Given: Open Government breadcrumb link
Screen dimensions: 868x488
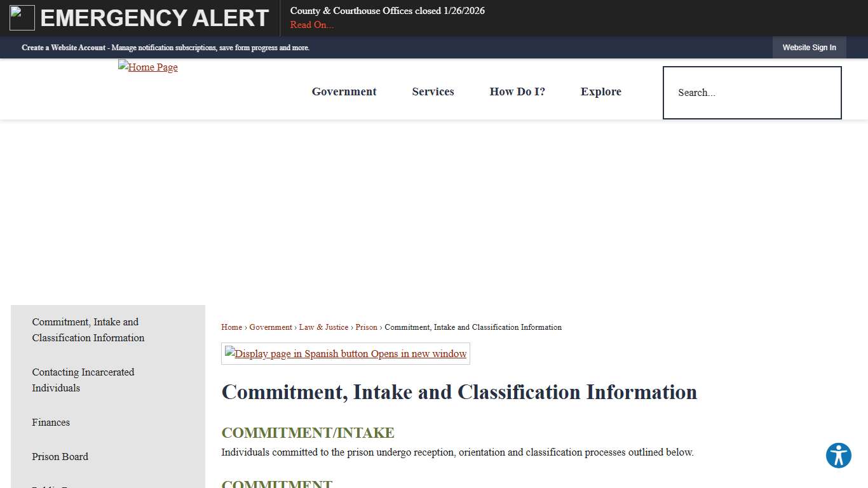Looking at the screenshot, I should [271, 327].
